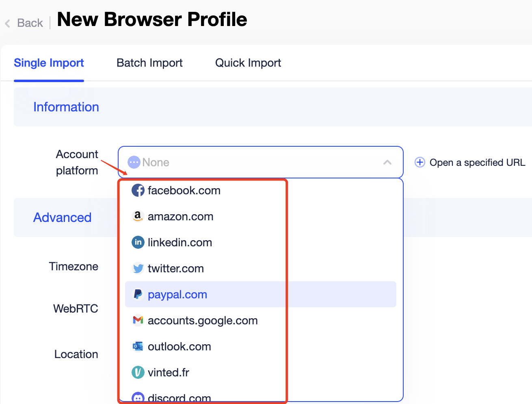Image resolution: width=532 pixels, height=404 pixels.
Task: Choose facebook.com from the platform list
Action: coord(184,190)
